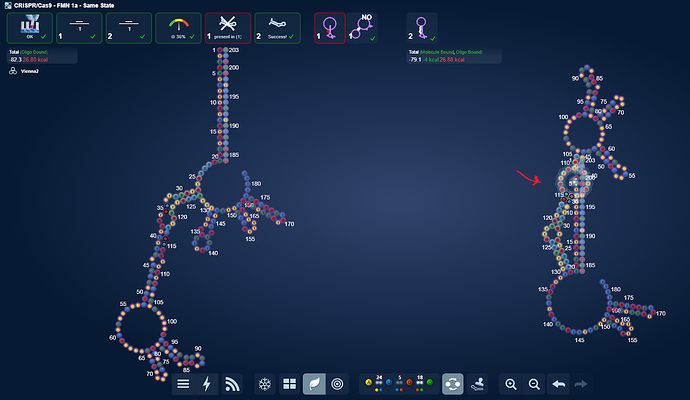Open the Success oligo constraint box
The height and width of the screenshot is (400, 690).
277,28
